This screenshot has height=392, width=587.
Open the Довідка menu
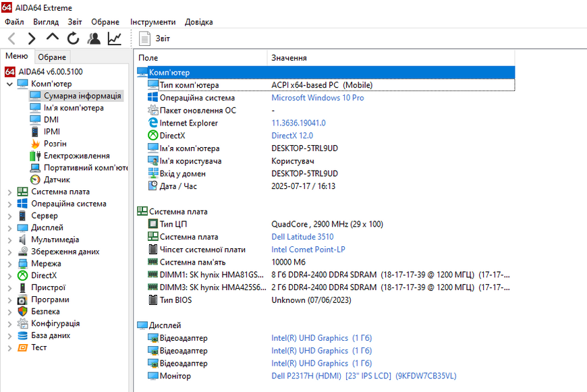coord(199,22)
